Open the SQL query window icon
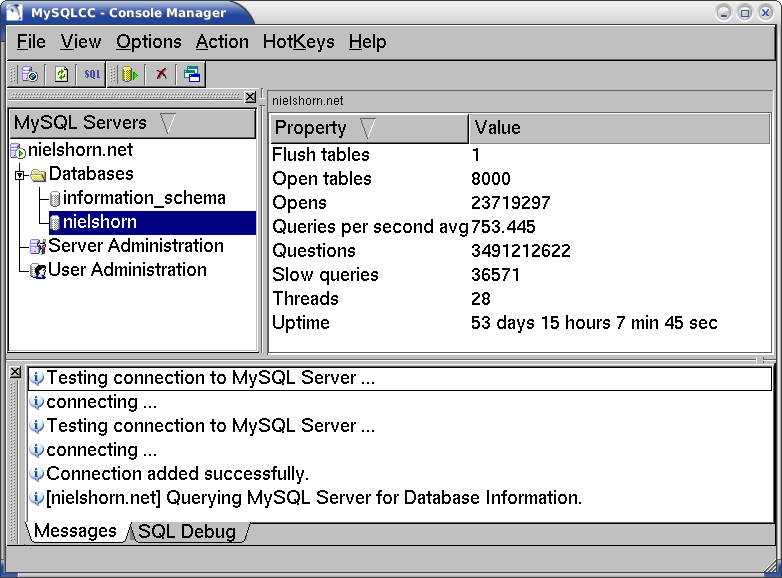 [x=92, y=75]
